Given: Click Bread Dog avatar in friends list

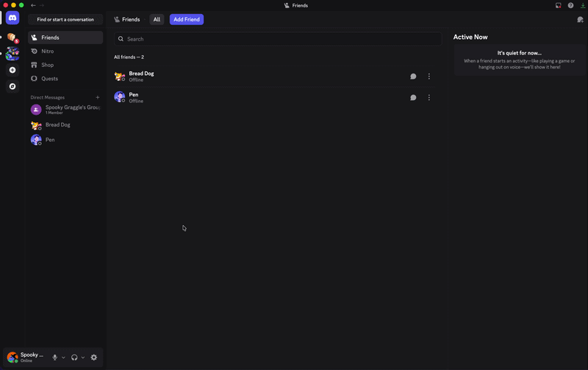Looking at the screenshot, I should pos(120,77).
